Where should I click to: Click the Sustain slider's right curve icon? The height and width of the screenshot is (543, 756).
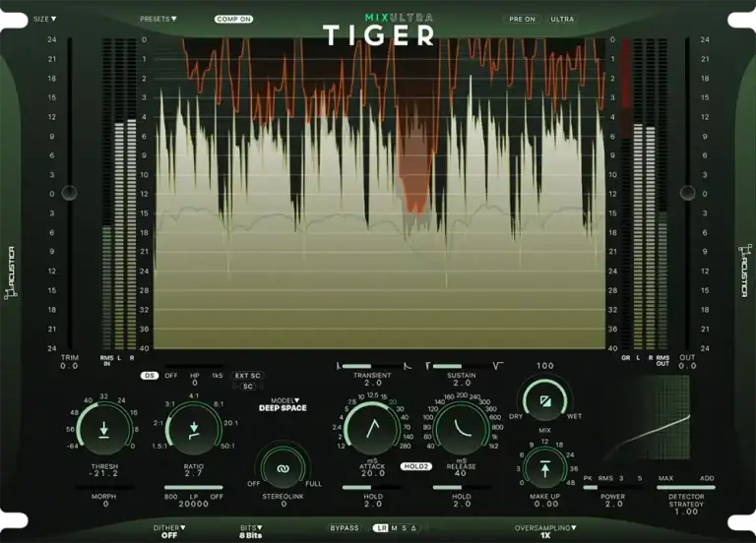[x=498, y=366]
